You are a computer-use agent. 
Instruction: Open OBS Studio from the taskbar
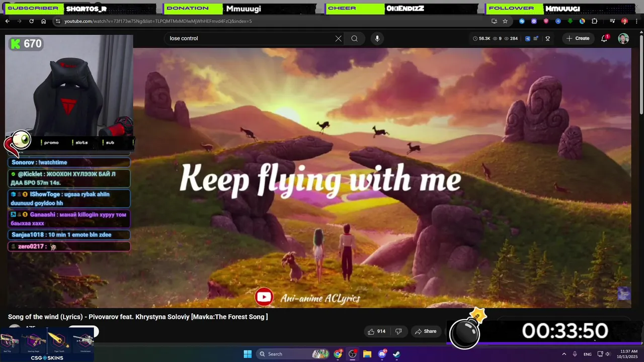353,354
